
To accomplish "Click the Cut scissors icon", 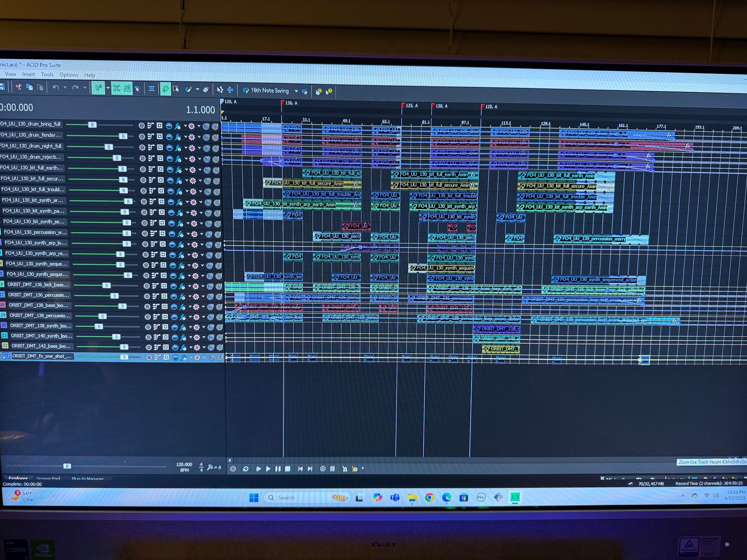I will (x=18, y=87).
